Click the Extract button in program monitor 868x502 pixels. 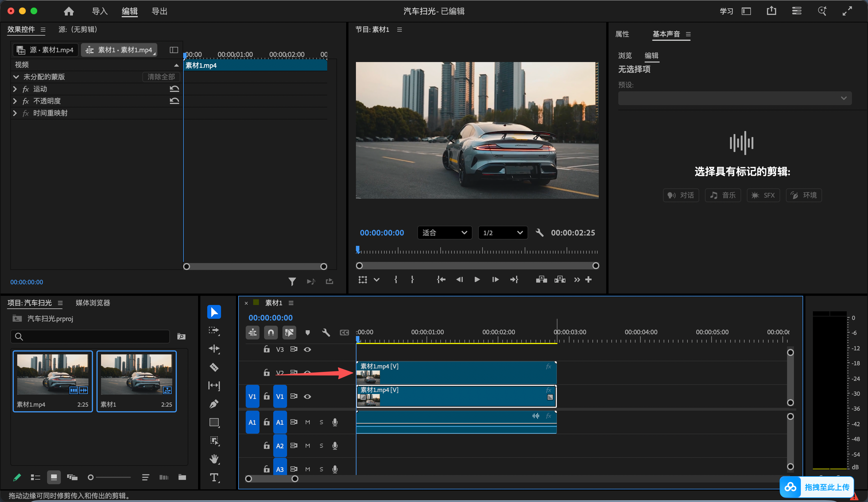pos(560,280)
